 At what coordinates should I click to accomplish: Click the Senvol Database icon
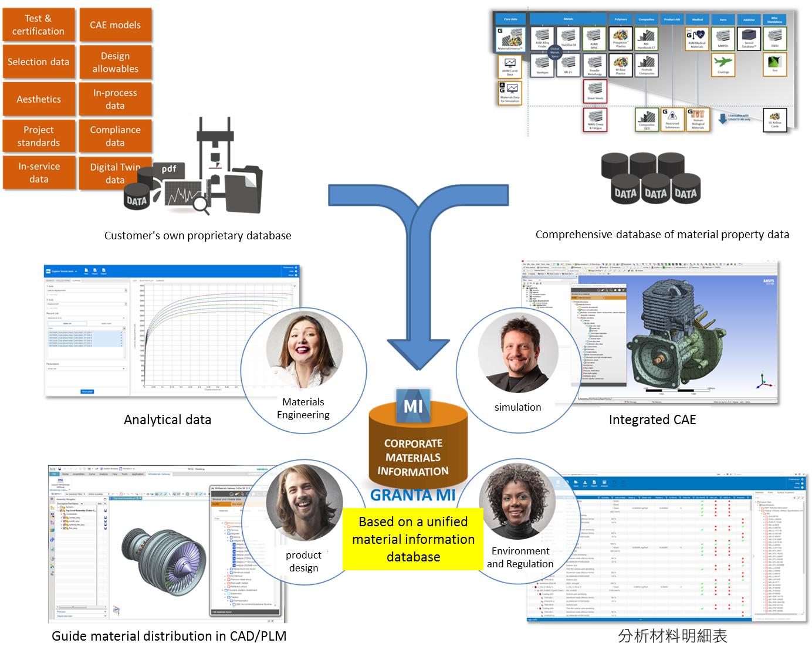coord(749,38)
